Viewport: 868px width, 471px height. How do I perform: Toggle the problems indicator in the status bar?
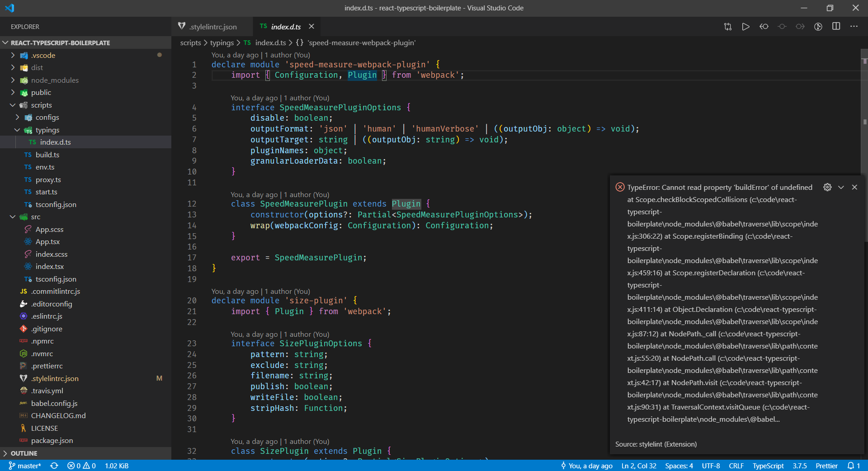(81, 466)
